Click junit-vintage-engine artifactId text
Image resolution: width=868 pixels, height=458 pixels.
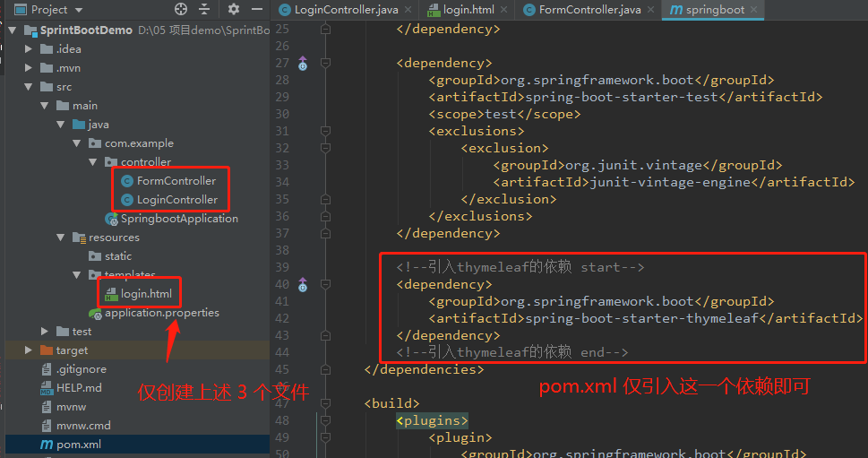670,182
